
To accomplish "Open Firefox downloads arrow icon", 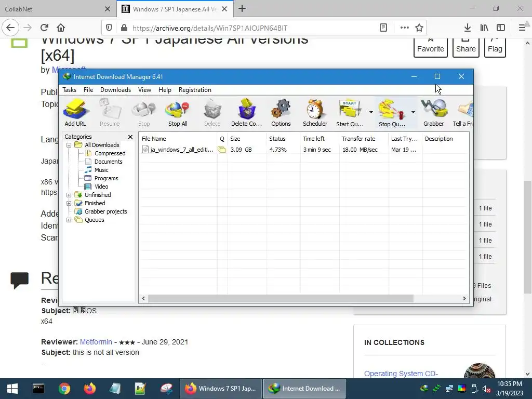I will click(x=467, y=28).
